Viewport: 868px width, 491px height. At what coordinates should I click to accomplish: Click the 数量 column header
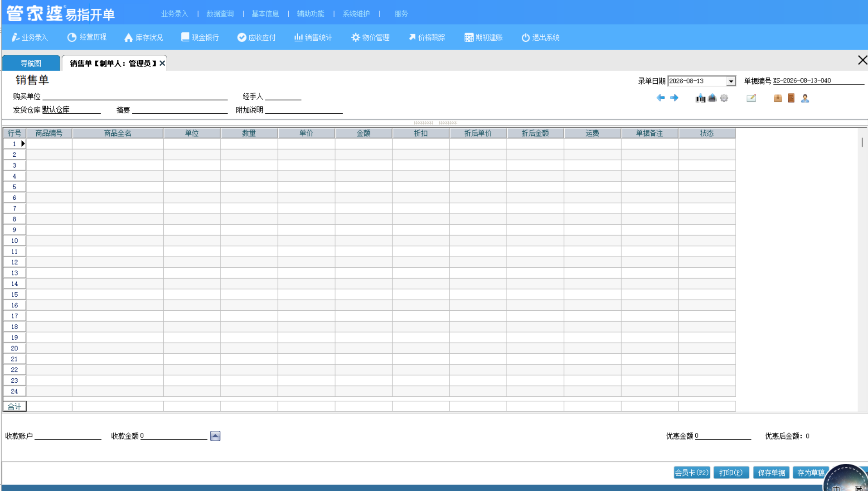pyautogui.click(x=249, y=133)
